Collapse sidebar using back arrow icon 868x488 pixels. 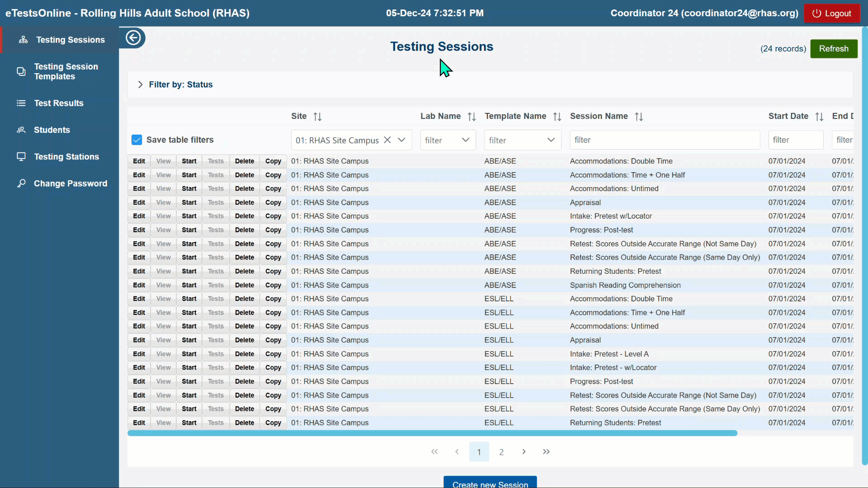pos(133,38)
